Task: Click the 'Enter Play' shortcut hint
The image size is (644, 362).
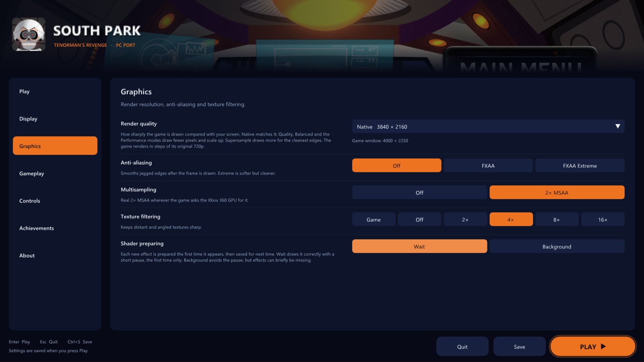Action: (x=19, y=341)
